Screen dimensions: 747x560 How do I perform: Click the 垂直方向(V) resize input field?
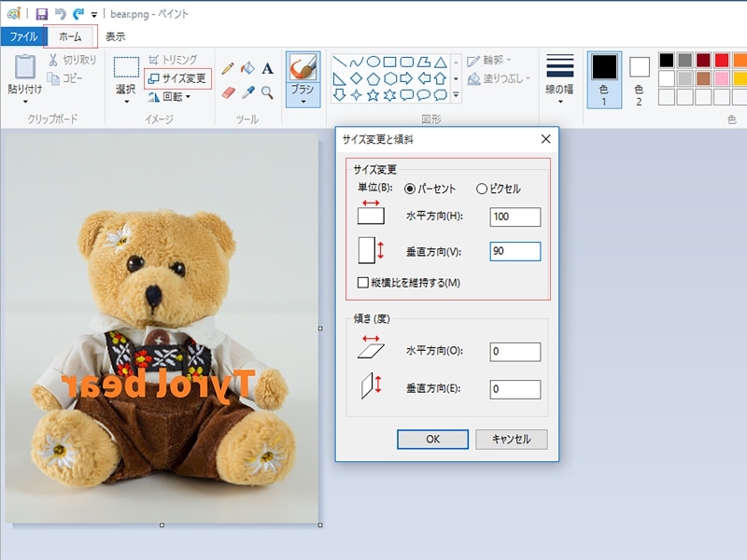click(x=514, y=251)
